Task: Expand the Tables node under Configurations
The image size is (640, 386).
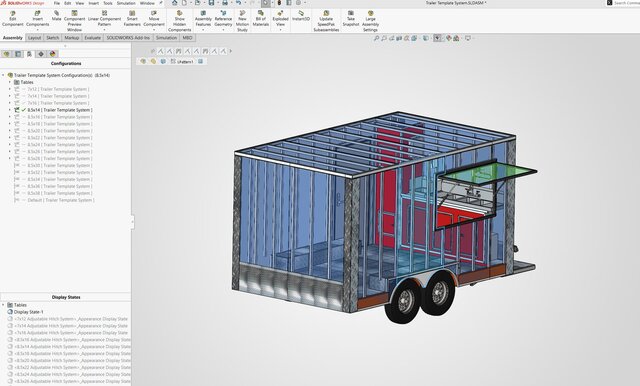Action: 10,82
